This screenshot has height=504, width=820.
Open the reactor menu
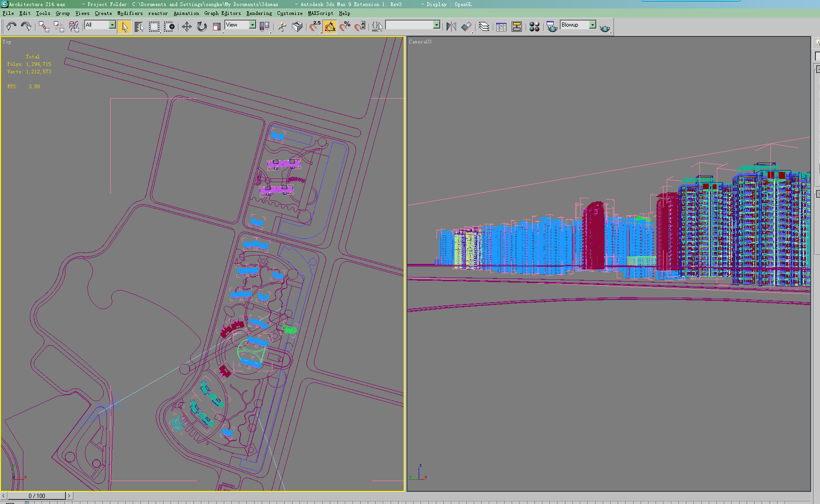(x=158, y=13)
